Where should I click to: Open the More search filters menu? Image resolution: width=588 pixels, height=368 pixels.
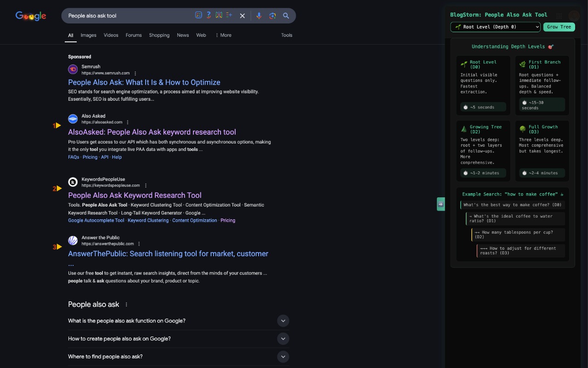(223, 35)
